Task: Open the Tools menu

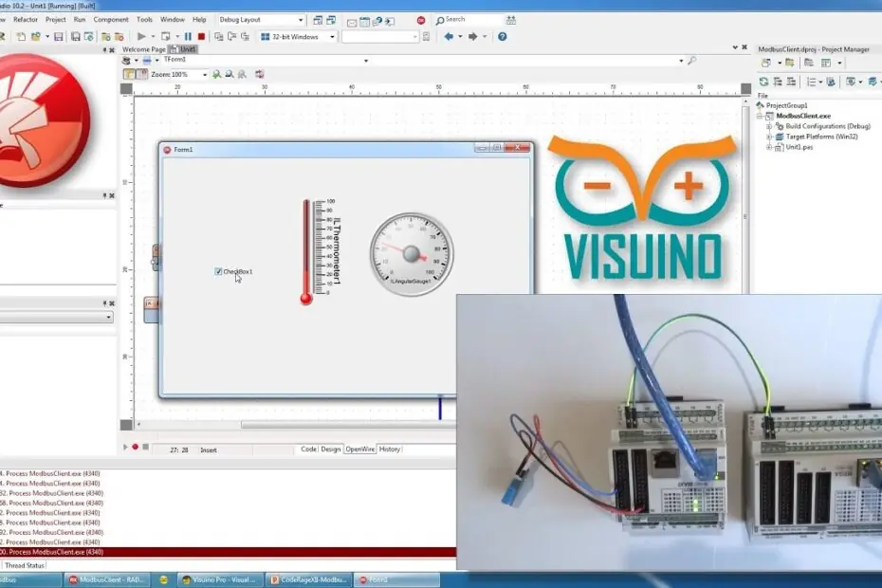Action: click(144, 20)
